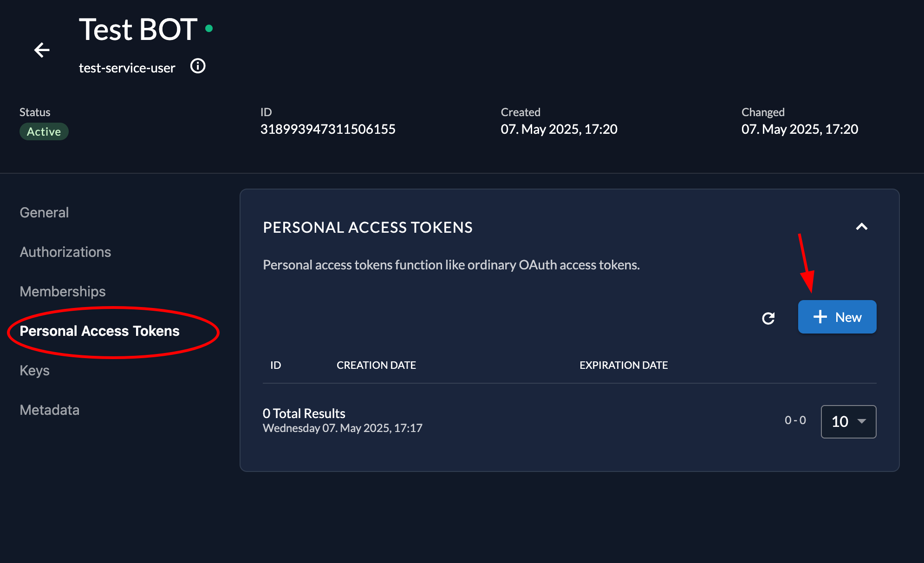Switch to the Personal Access Tokens tab
The image size is (924, 563).
coord(99,331)
